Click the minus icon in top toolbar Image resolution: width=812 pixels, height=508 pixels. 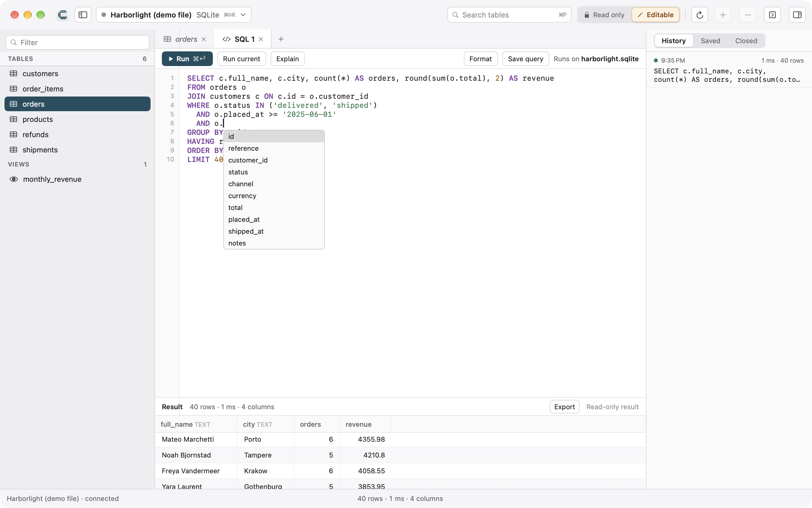[x=748, y=15]
